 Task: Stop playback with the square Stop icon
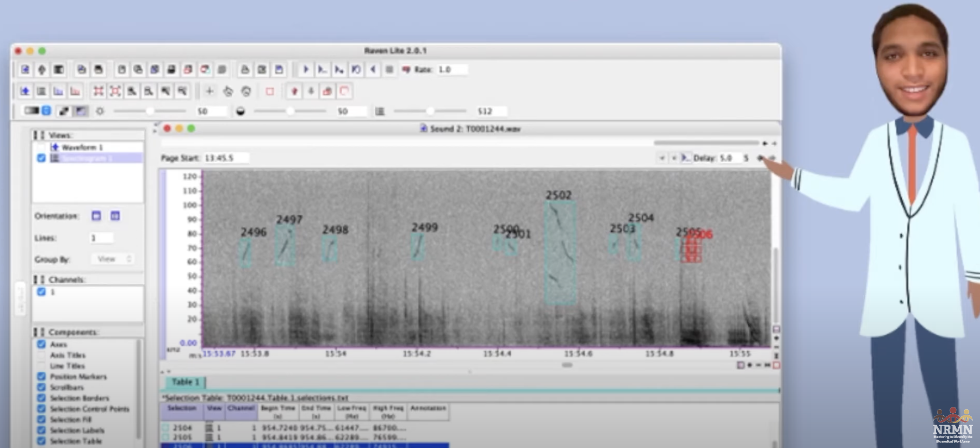(389, 69)
